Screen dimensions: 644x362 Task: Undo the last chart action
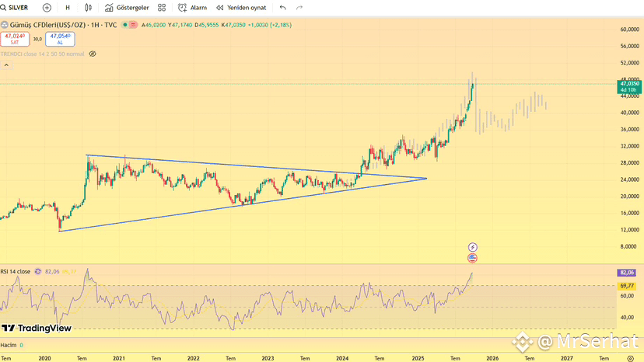[x=282, y=8]
